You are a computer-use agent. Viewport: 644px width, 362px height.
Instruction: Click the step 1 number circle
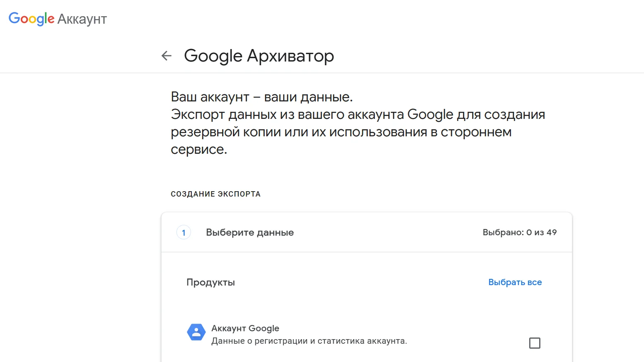tap(183, 232)
